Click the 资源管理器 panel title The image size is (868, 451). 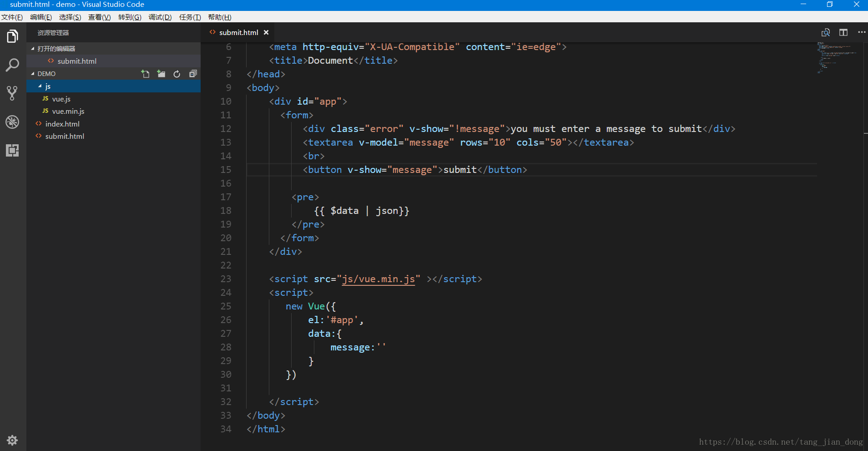53,33
